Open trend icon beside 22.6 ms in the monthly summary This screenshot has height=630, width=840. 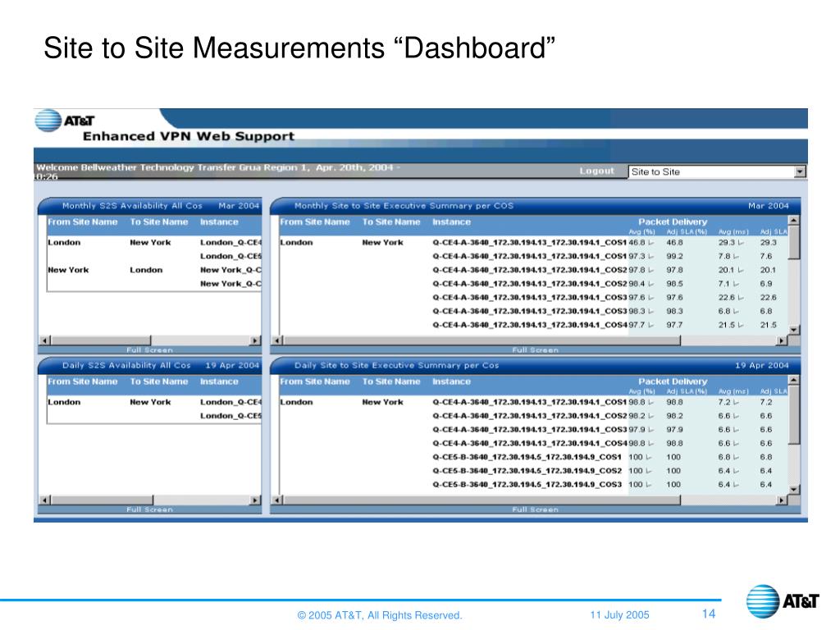point(741,298)
